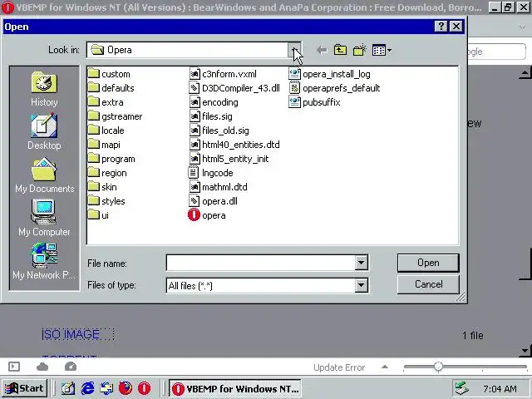Select the region folder
The height and width of the screenshot is (399, 532).
click(x=107, y=173)
